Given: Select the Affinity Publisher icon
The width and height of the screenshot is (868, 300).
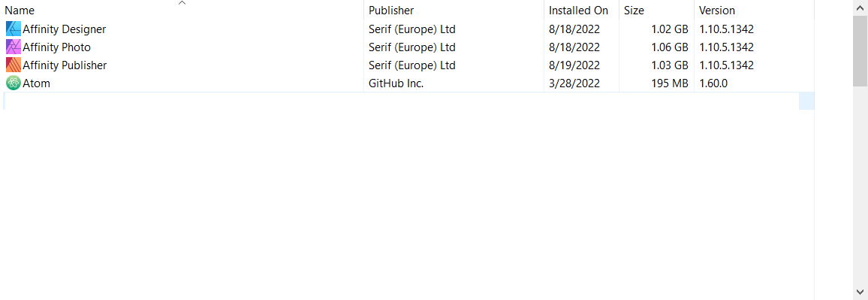Looking at the screenshot, I should point(14,65).
